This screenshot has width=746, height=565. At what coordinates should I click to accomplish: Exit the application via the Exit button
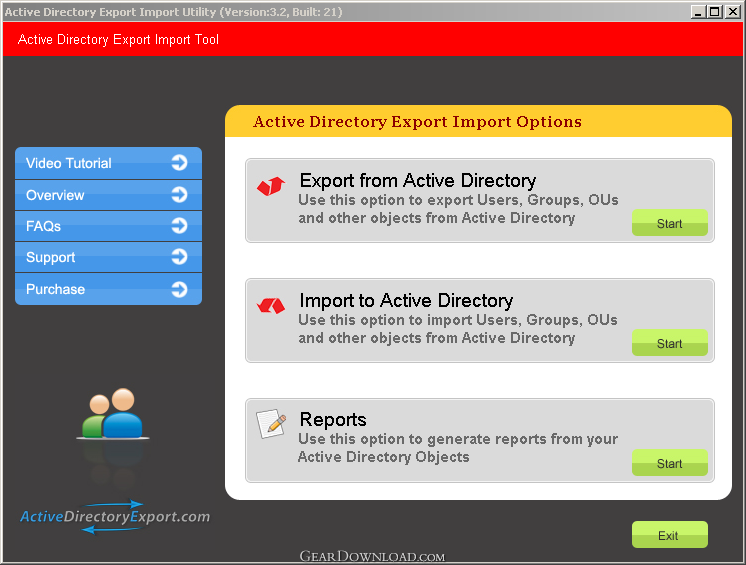pos(670,535)
